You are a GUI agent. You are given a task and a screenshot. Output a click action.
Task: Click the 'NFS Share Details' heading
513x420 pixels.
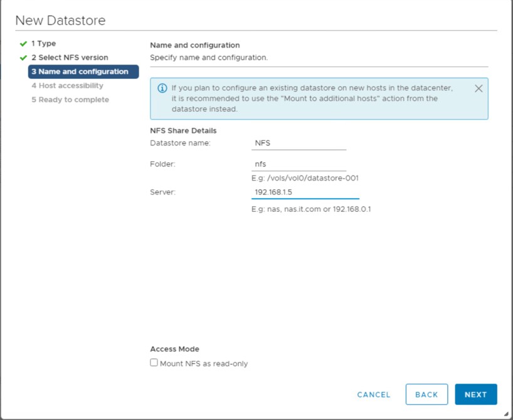pyautogui.click(x=183, y=131)
